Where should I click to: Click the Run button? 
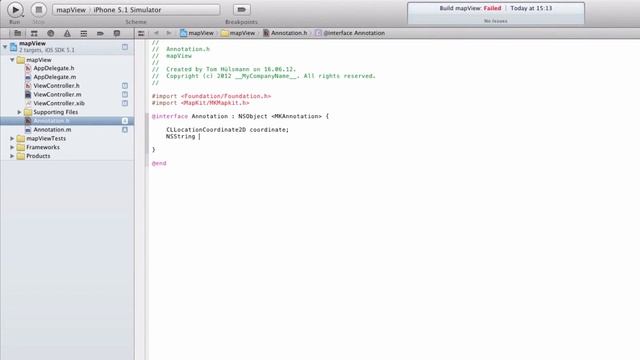tap(15, 9)
